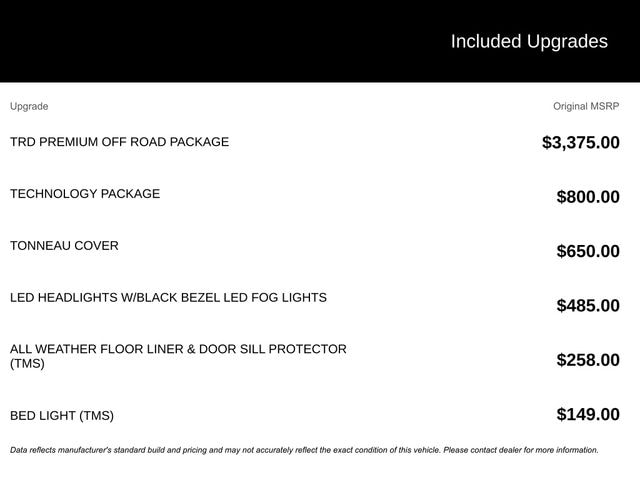This screenshot has width=640, height=480.
Task: Click the Included Upgrades title
Action: coord(528,41)
